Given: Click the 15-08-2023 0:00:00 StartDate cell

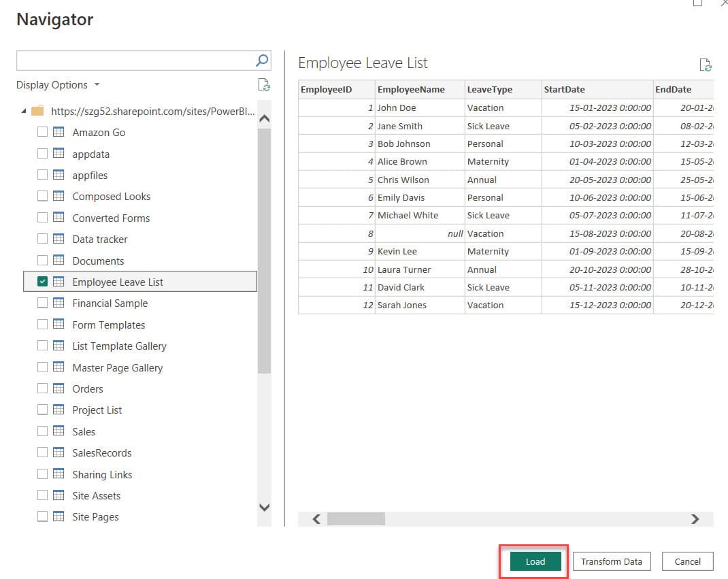Looking at the screenshot, I should click(597, 233).
